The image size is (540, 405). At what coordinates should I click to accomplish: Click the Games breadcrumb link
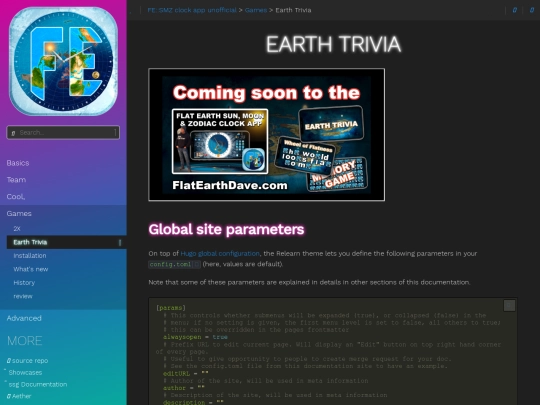[x=256, y=10]
